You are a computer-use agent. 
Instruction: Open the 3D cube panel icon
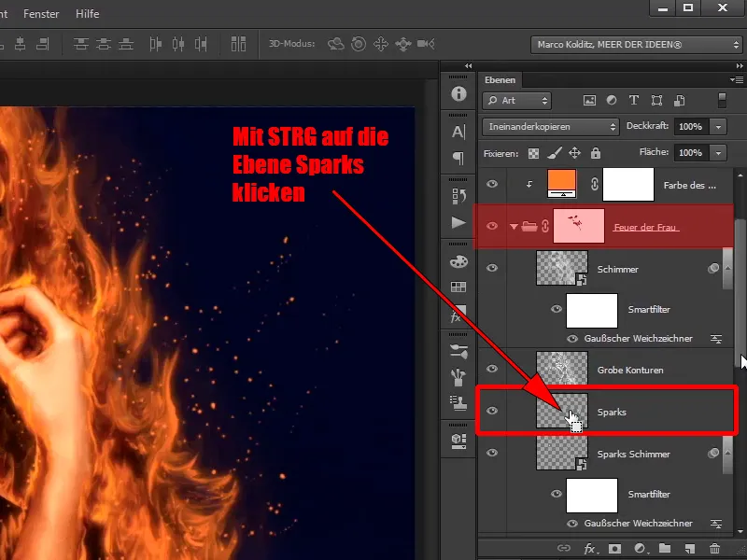pos(458,441)
